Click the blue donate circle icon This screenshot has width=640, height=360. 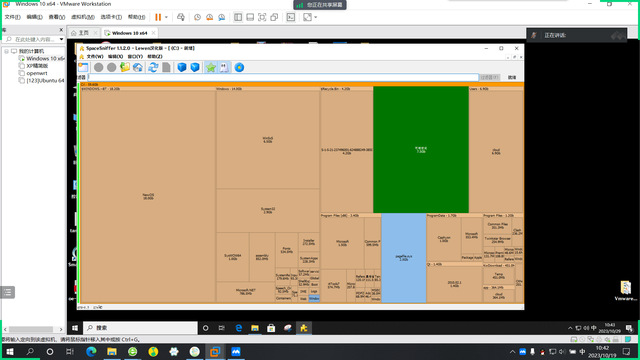coord(239,67)
